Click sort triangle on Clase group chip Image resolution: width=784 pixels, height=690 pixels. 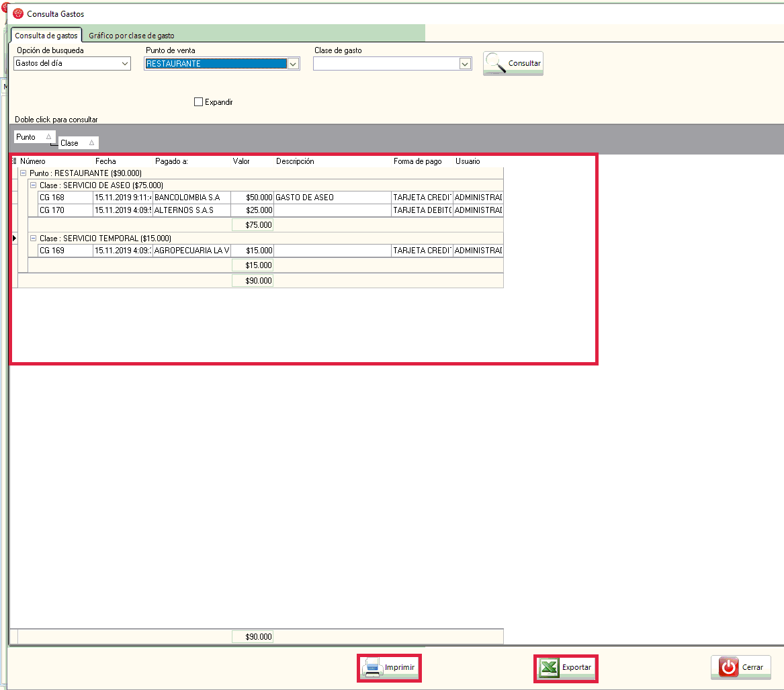click(91, 142)
